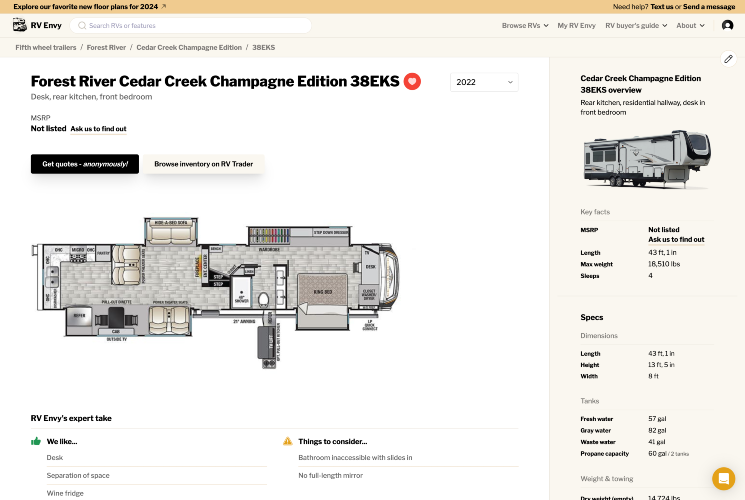This screenshot has width=745, height=500.
Task: Click the Get quotes anonymously button
Action: click(x=85, y=164)
